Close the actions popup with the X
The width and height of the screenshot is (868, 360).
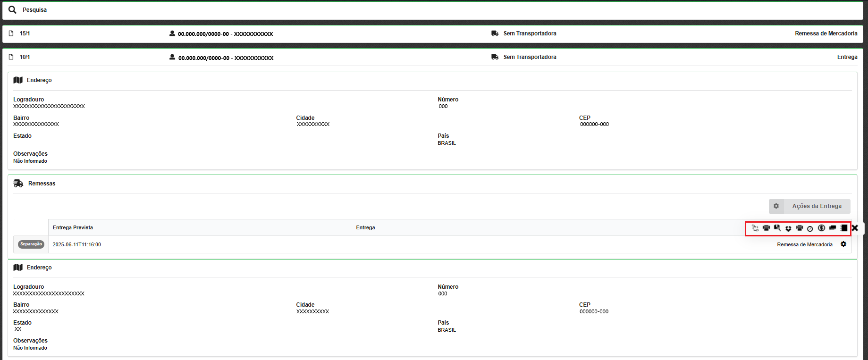tap(855, 228)
